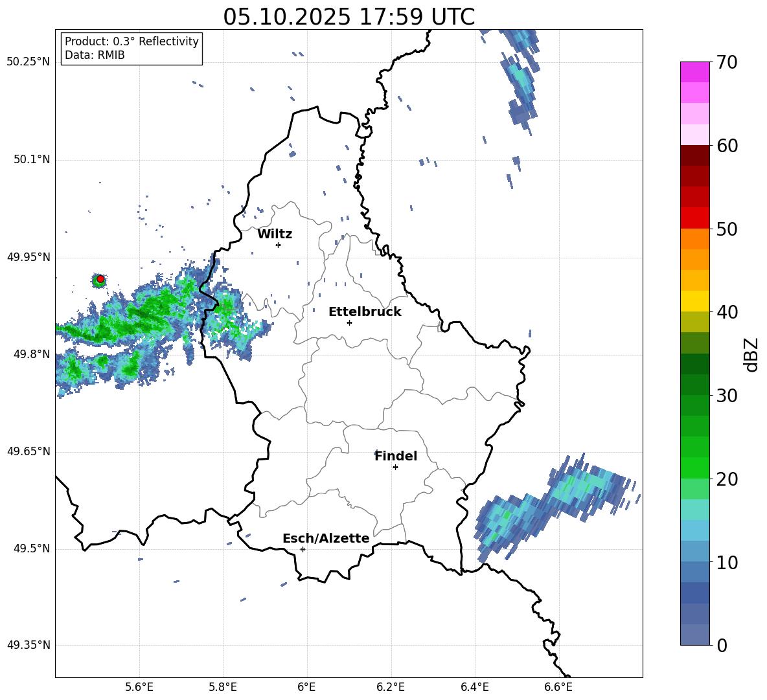Screen dimensions: 767x700
Task: Click the dBZ colorbar axis label
Action: pyautogui.click(x=751, y=354)
